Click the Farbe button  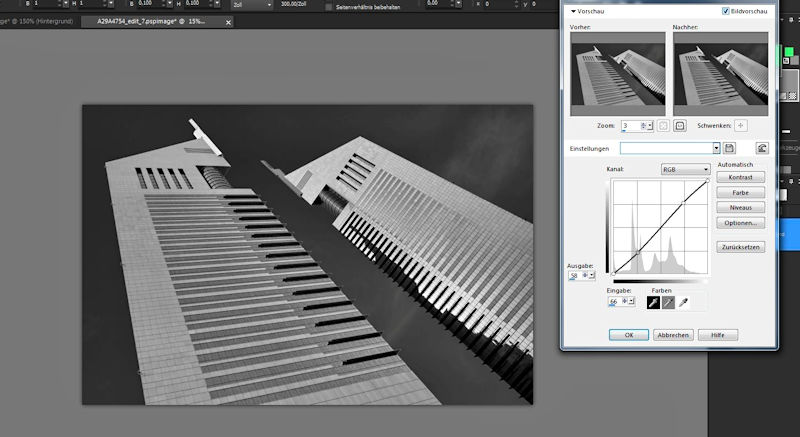(740, 193)
